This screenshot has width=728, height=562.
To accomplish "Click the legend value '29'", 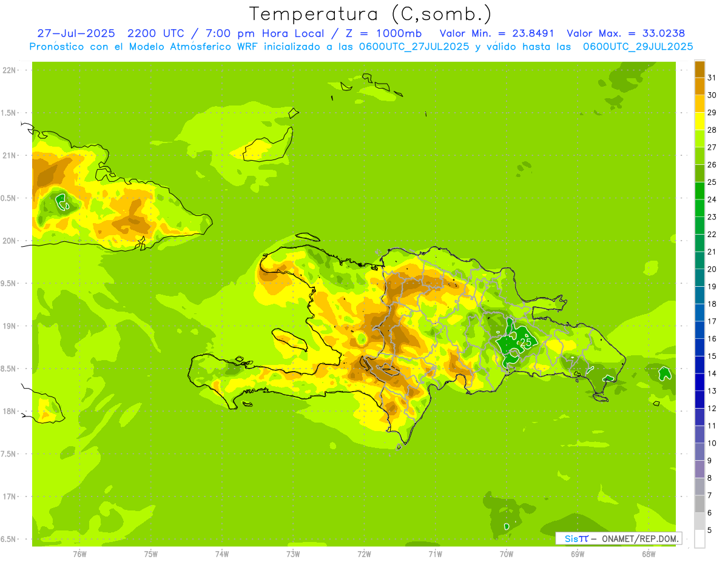I will click(712, 113).
